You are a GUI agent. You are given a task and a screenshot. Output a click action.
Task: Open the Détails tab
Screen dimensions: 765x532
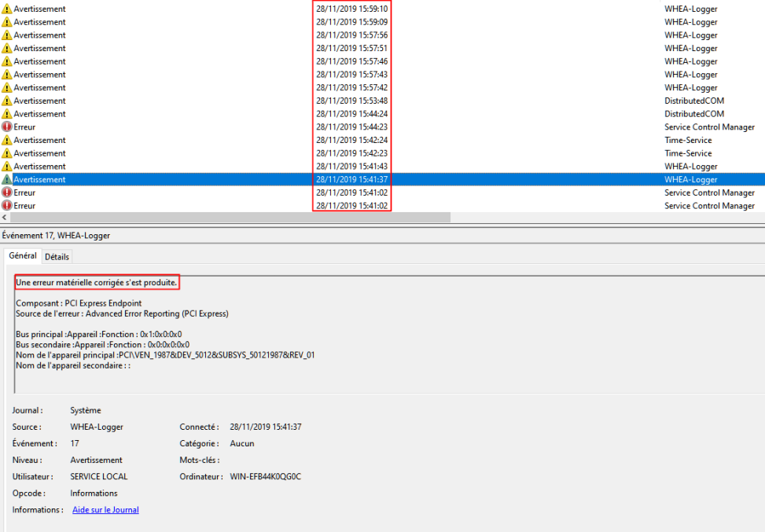57,256
